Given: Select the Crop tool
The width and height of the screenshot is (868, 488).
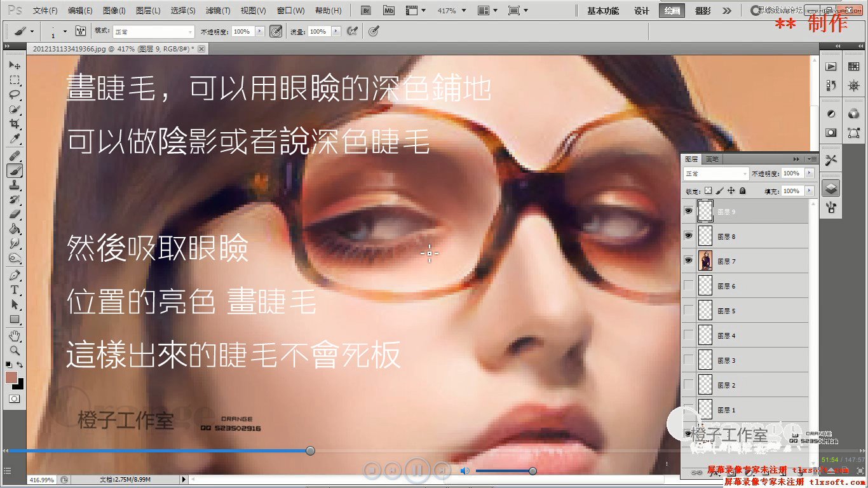Looking at the screenshot, I should coord(15,124).
